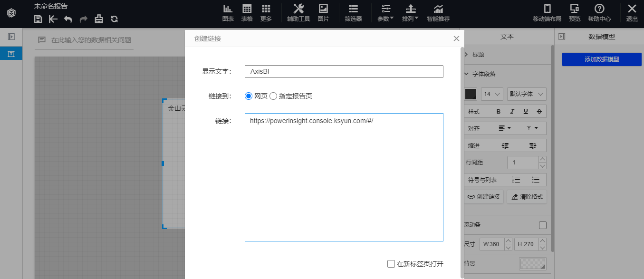Click the text properties panel scrollbar

click(552, 148)
